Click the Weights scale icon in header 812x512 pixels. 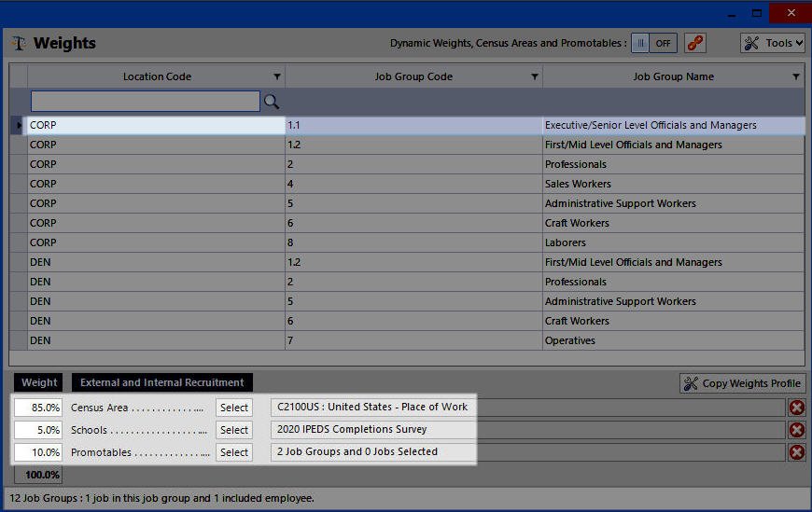(x=19, y=43)
